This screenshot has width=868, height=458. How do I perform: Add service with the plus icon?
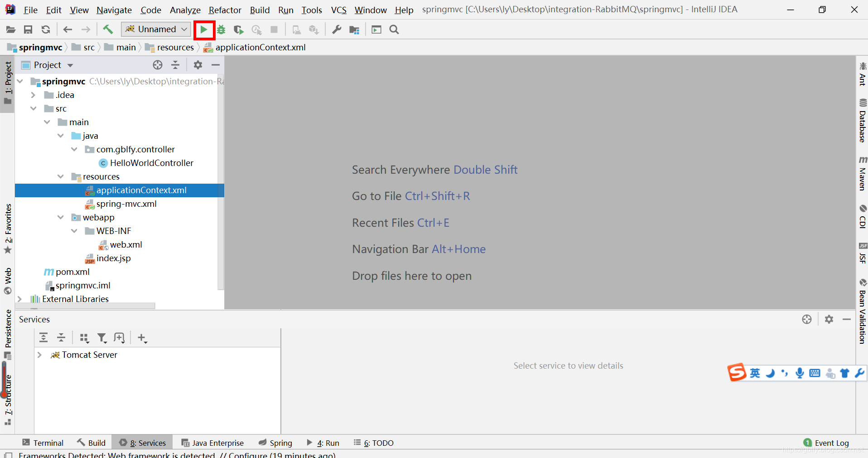142,338
